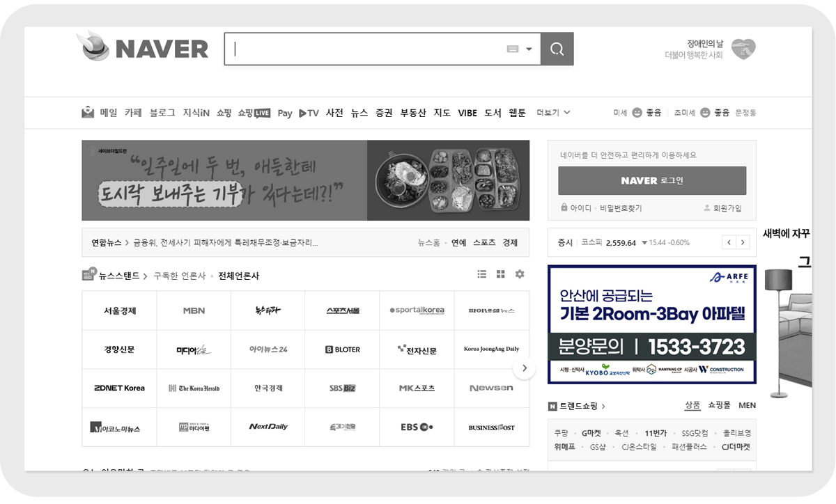Image resolution: width=836 pixels, height=504 pixels.
Task: Open the 안산 apartment advertisement banner
Action: coord(652,324)
